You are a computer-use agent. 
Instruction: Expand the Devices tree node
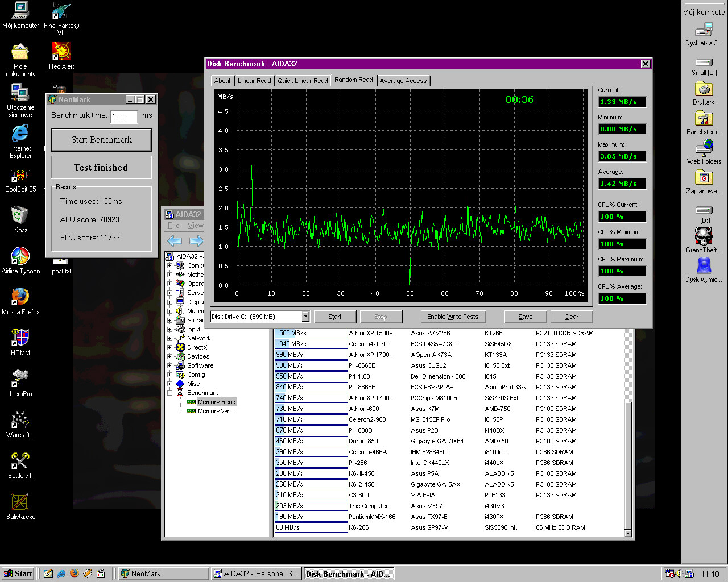click(x=169, y=356)
